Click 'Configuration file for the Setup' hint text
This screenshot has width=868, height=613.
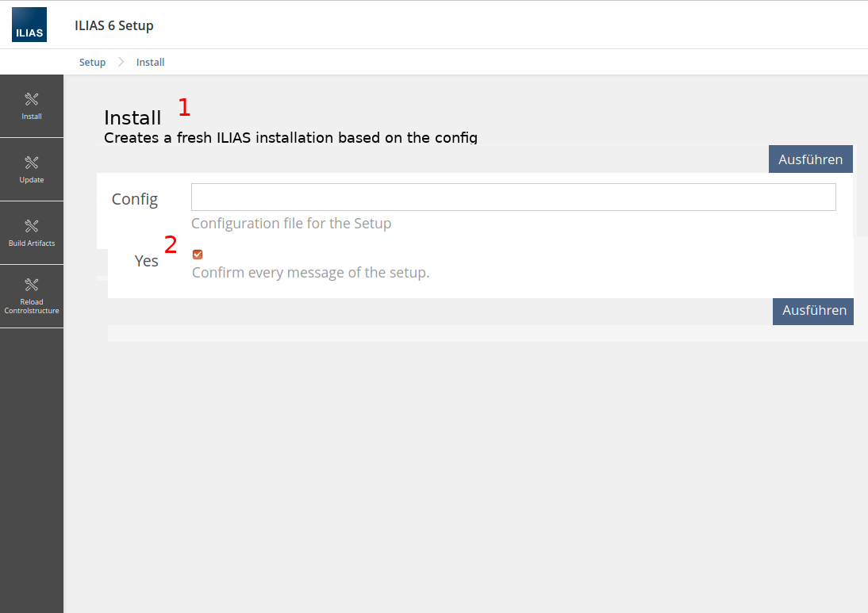(x=291, y=224)
